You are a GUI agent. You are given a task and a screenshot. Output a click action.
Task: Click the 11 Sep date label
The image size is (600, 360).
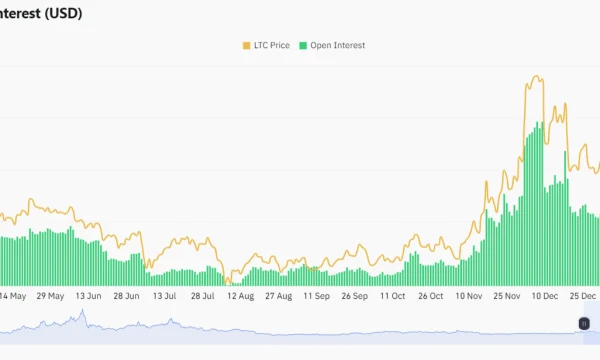point(316,296)
